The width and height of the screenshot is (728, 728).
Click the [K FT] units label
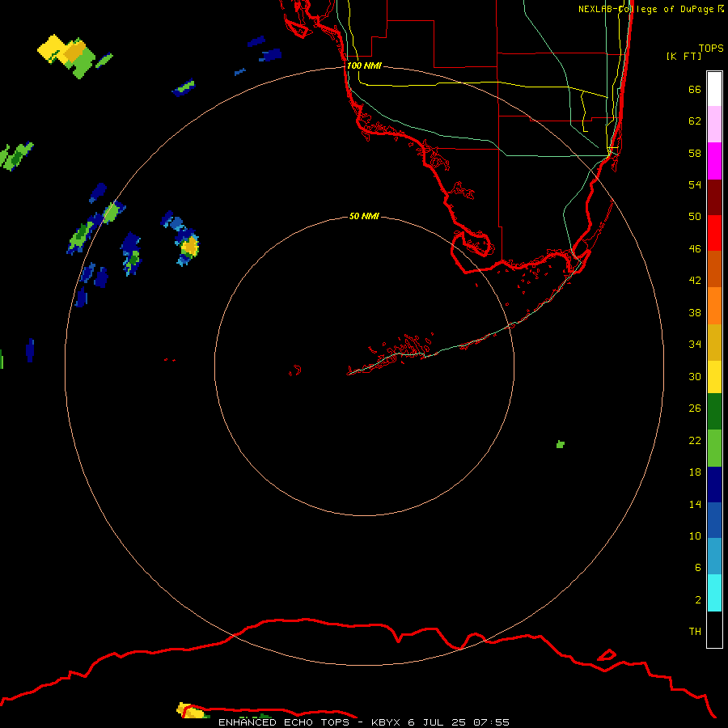coord(684,56)
